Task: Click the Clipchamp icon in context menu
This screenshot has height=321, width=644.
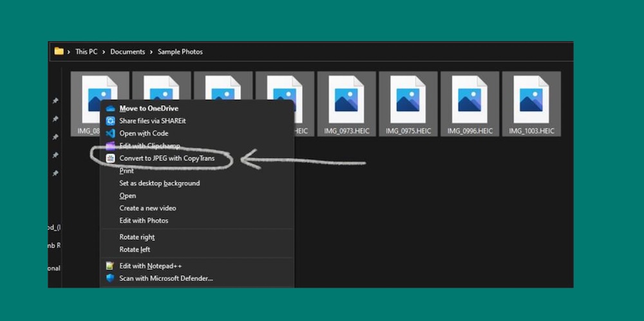Action: coord(110,146)
